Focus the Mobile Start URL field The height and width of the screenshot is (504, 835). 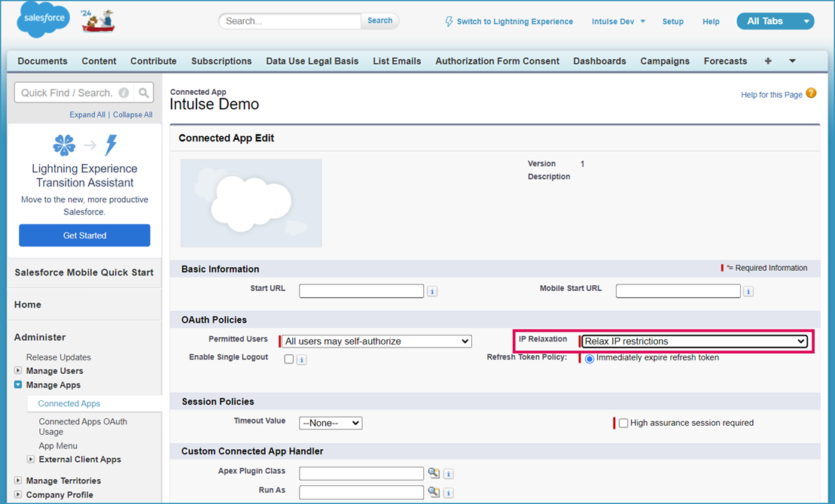click(678, 291)
